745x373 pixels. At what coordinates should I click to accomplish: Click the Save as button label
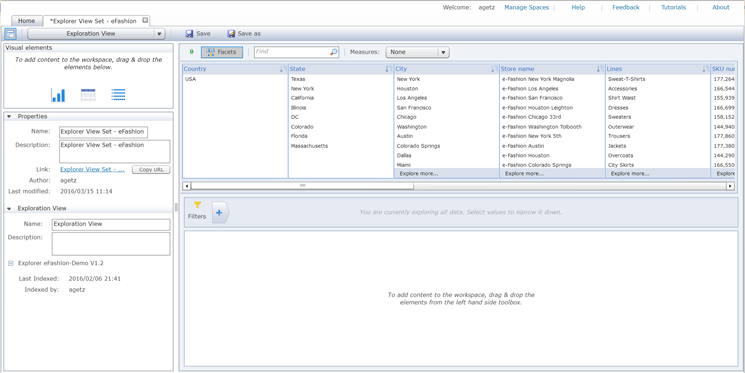point(249,34)
